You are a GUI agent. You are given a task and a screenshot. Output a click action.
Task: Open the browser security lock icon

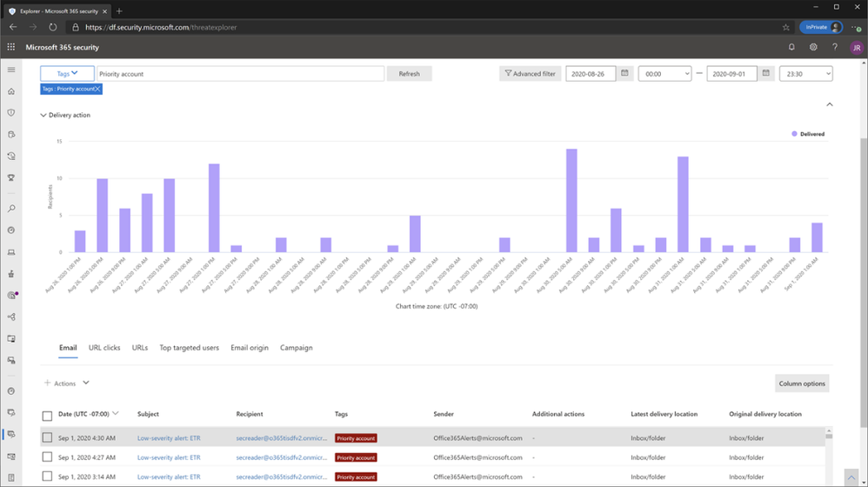pyautogui.click(x=76, y=27)
